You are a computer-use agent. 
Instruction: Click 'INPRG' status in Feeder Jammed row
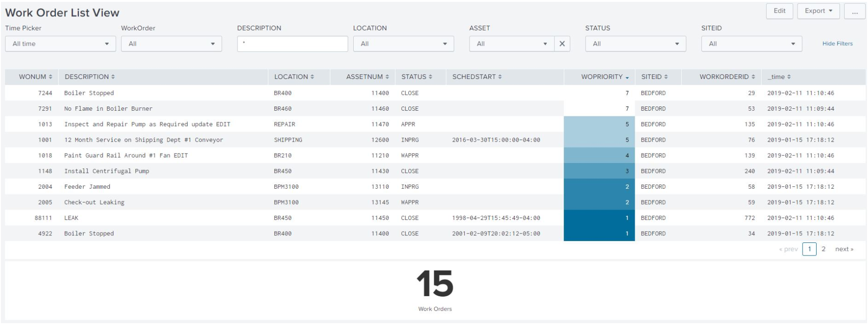[x=410, y=187]
